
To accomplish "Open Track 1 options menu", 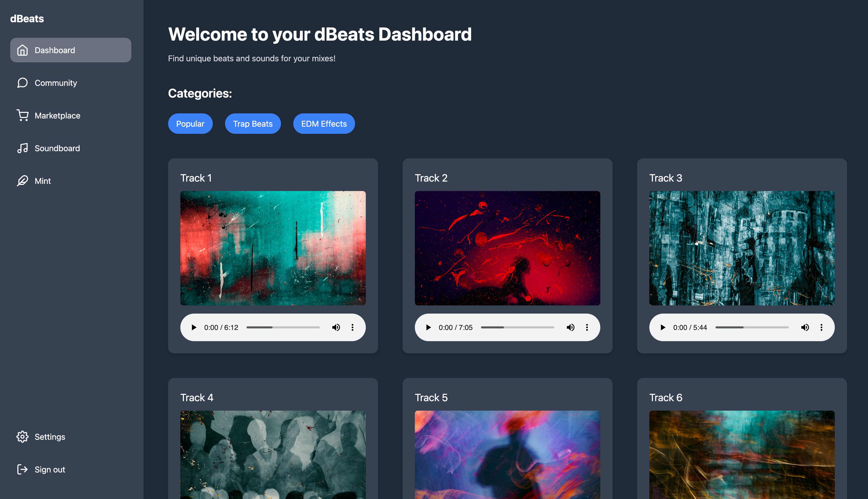I will click(x=352, y=327).
